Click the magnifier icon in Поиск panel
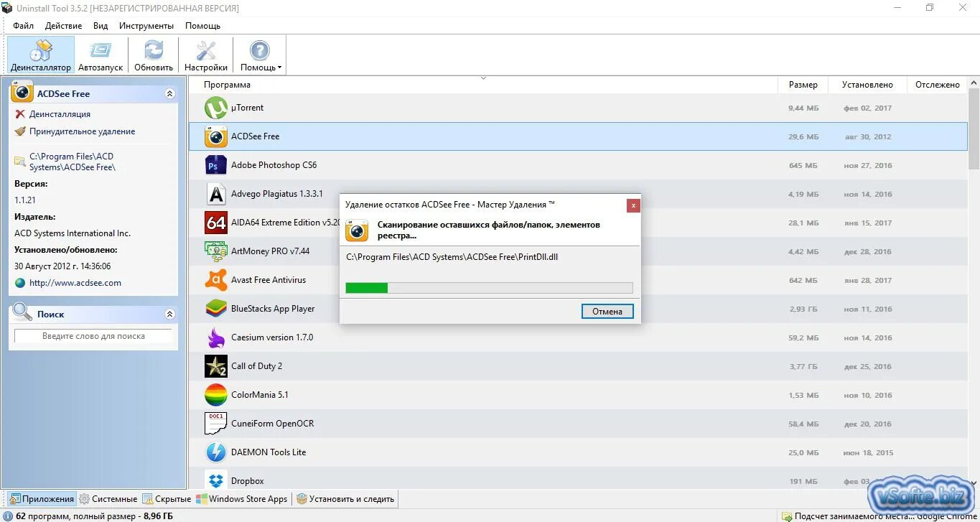The width and height of the screenshot is (980, 522). (x=23, y=312)
